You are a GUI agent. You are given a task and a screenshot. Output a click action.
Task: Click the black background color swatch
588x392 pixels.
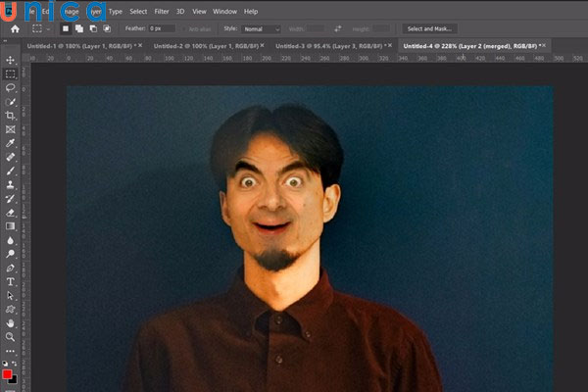(x=14, y=380)
